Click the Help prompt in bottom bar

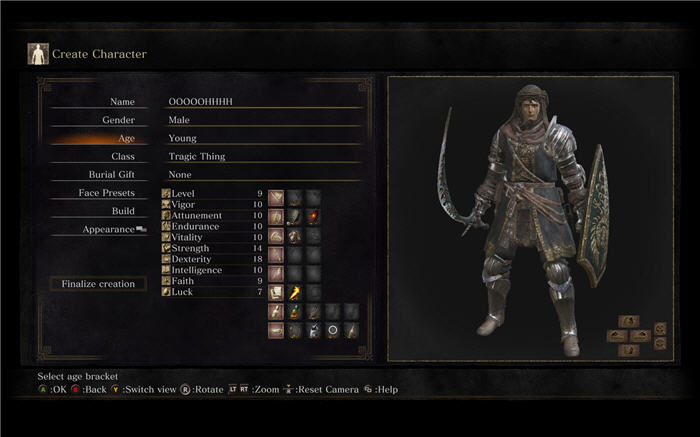(x=381, y=390)
